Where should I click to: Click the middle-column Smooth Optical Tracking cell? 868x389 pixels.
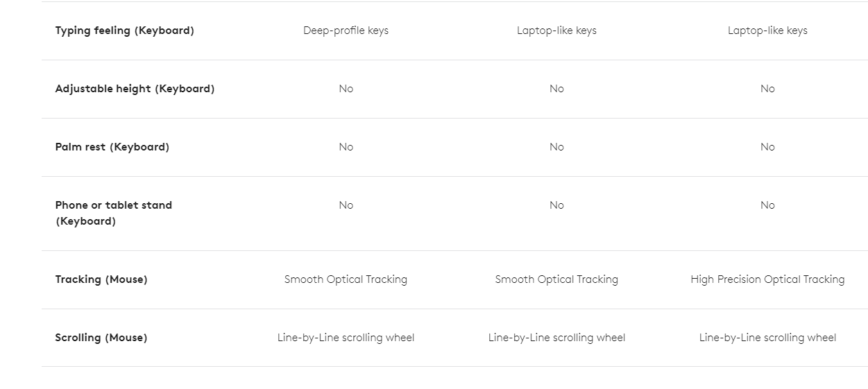coord(556,279)
